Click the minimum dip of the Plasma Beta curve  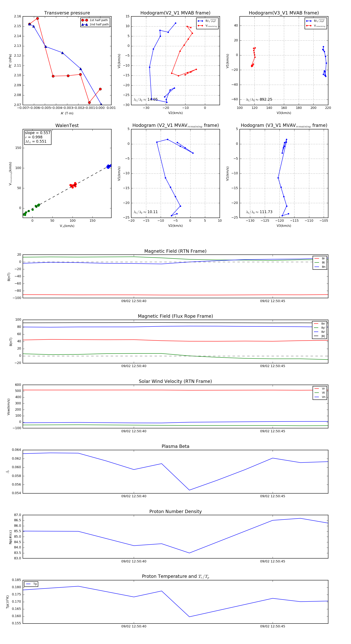coord(189,490)
